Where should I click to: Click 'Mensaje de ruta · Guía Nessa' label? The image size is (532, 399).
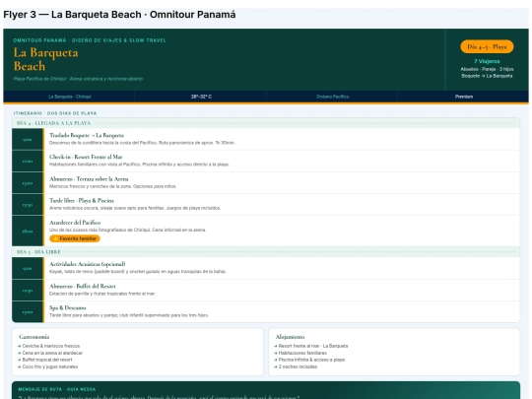(x=57, y=389)
